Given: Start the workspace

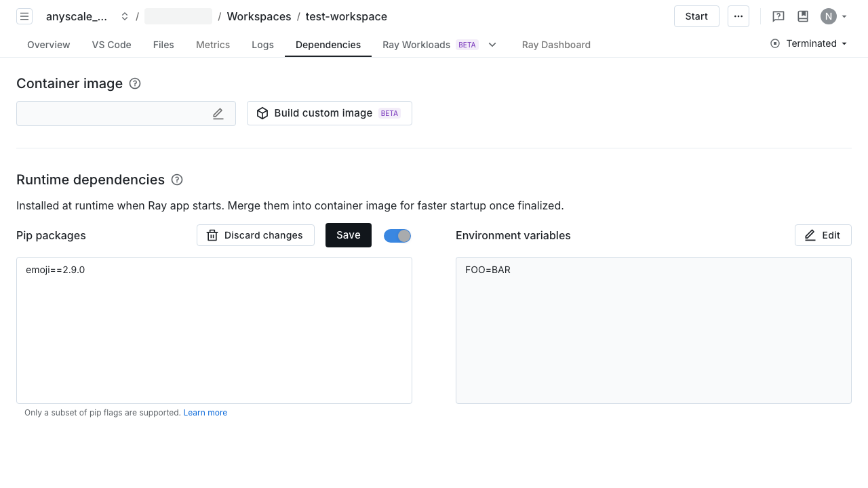Looking at the screenshot, I should click(696, 16).
